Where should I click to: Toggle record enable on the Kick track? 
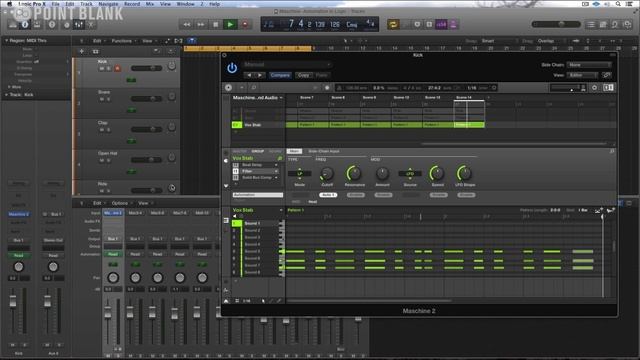coord(118,69)
